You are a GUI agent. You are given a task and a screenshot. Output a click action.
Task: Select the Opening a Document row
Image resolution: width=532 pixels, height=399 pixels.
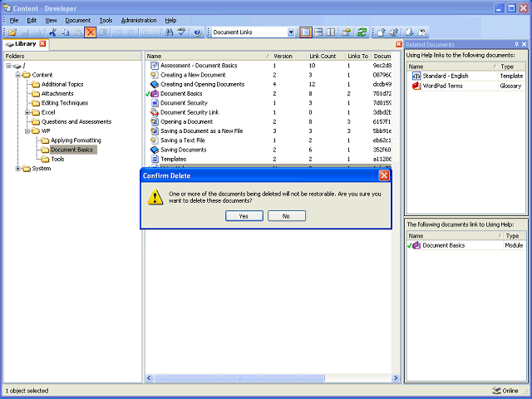pos(268,121)
